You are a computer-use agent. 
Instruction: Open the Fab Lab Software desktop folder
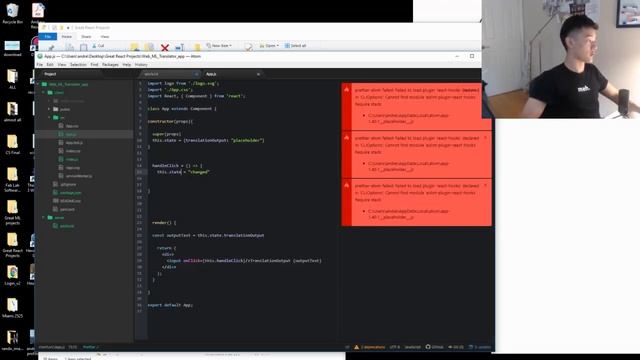[x=12, y=180]
